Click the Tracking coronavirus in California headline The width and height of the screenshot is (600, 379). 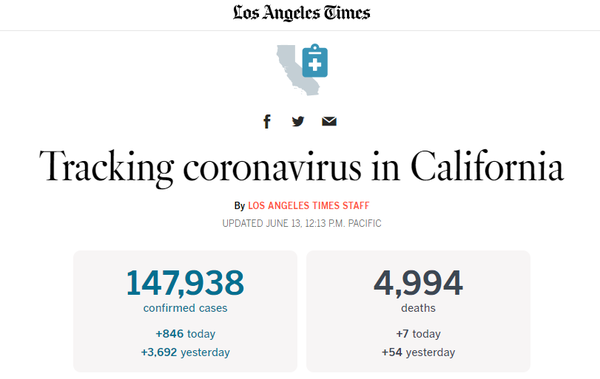pyautogui.click(x=302, y=167)
